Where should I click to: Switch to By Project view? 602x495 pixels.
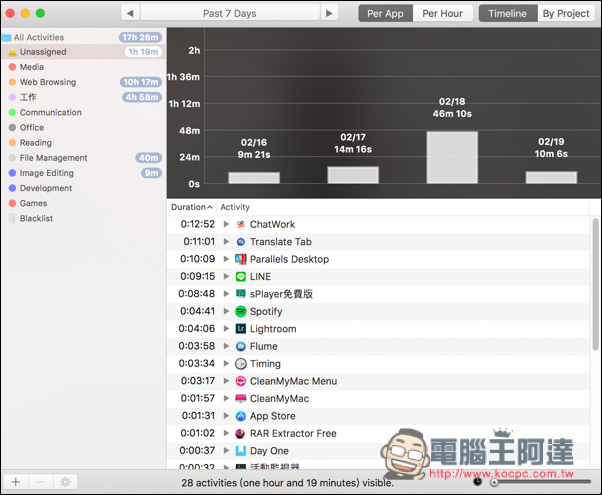click(566, 13)
